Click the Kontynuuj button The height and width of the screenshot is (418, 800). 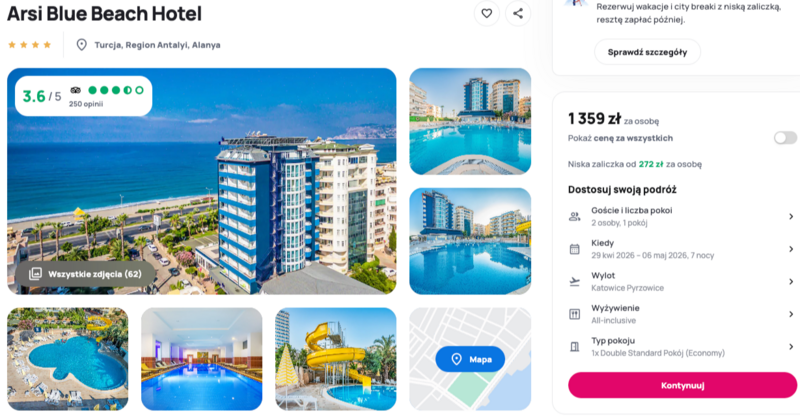tap(682, 385)
